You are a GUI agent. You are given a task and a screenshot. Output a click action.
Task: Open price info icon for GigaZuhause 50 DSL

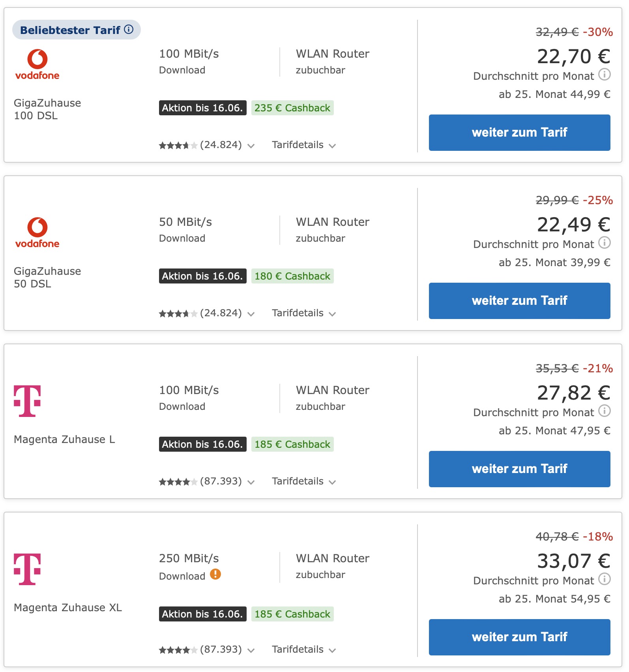pos(604,242)
